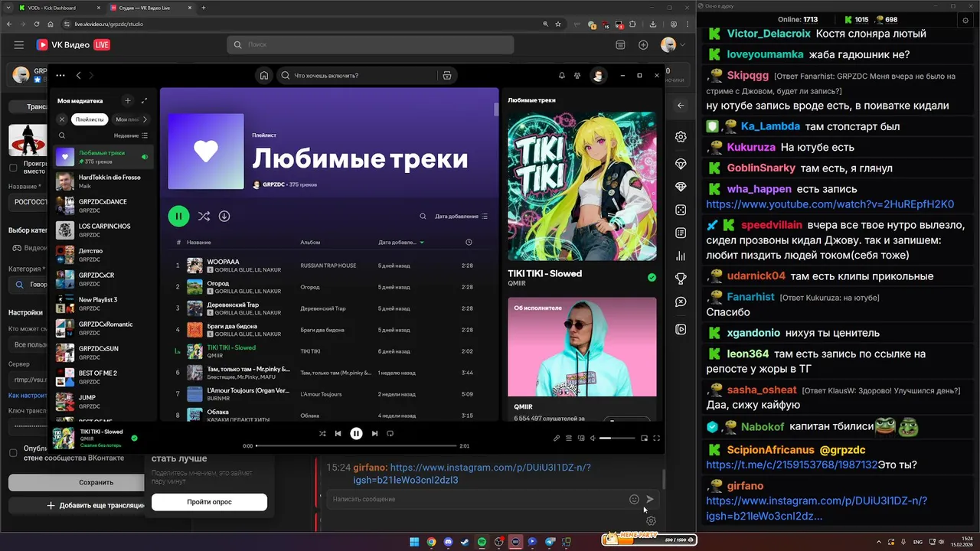Seek within the track progress bar
The image size is (980, 551).
[x=355, y=445]
